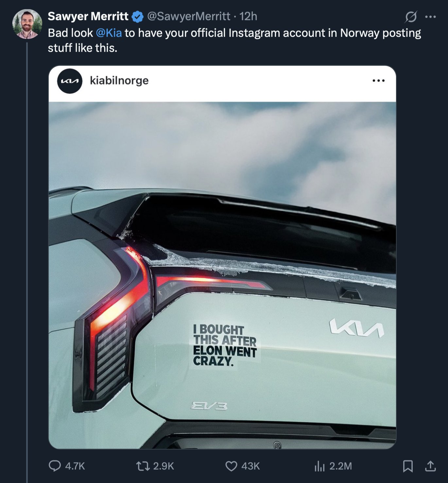Follow the @Kia mention link
Image resolution: width=448 pixels, height=483 pixels.
pyautogui.click(x=109, y=33)
